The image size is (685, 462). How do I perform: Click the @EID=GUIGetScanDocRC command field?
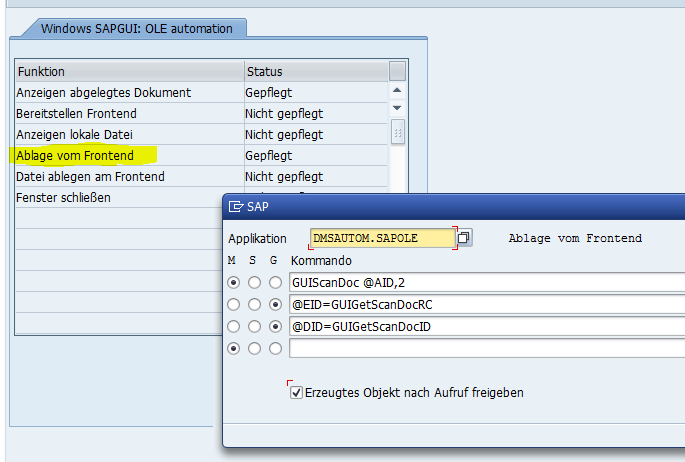tap(487, 304)
